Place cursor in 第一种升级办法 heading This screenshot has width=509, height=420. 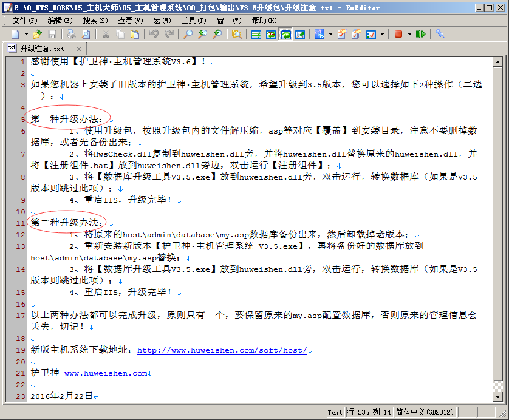coord(66,119)
